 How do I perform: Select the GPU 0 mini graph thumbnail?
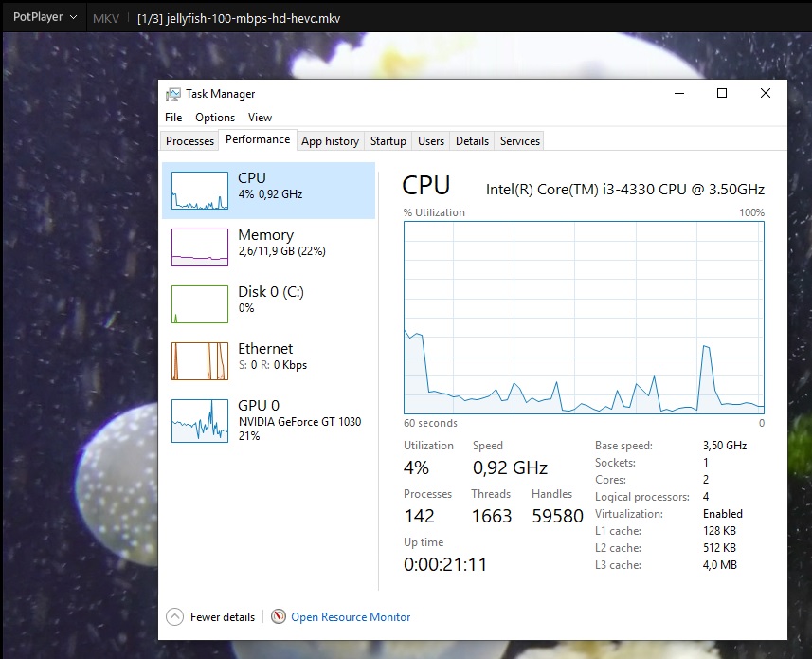pyautogui.click(x=199, y=420)
